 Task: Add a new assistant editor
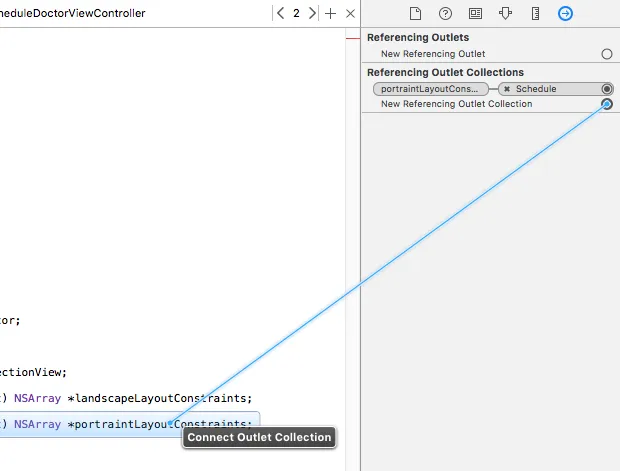coord(330,13)
